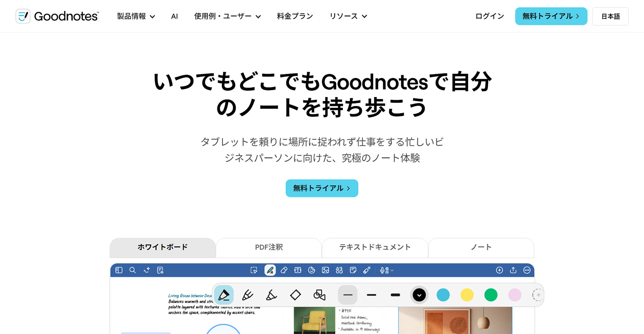
Task: Click the Goodnotes logo
Action: pos(57,16)
